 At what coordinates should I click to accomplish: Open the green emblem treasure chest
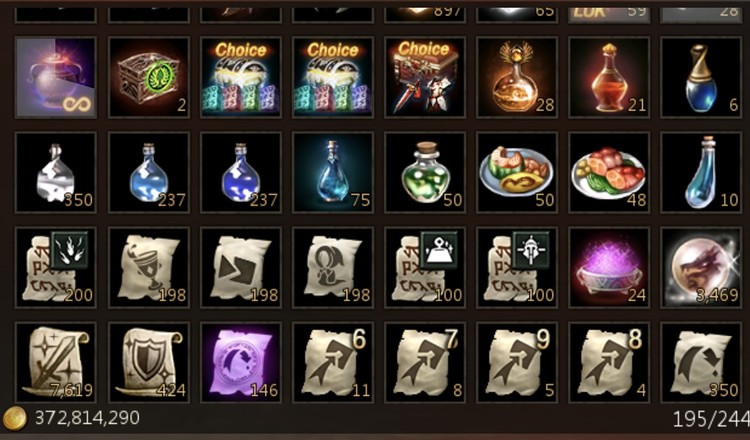point(149,77)
